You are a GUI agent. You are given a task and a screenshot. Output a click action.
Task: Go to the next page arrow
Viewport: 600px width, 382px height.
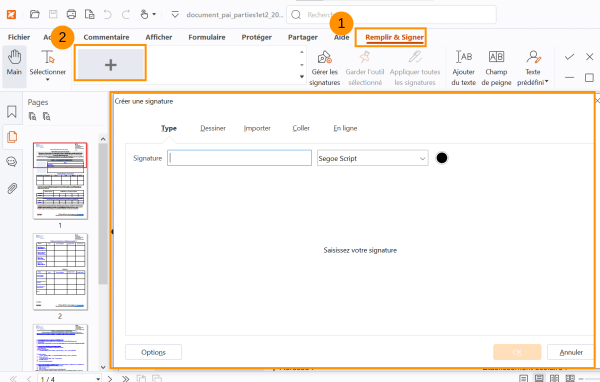pos(110,379)
